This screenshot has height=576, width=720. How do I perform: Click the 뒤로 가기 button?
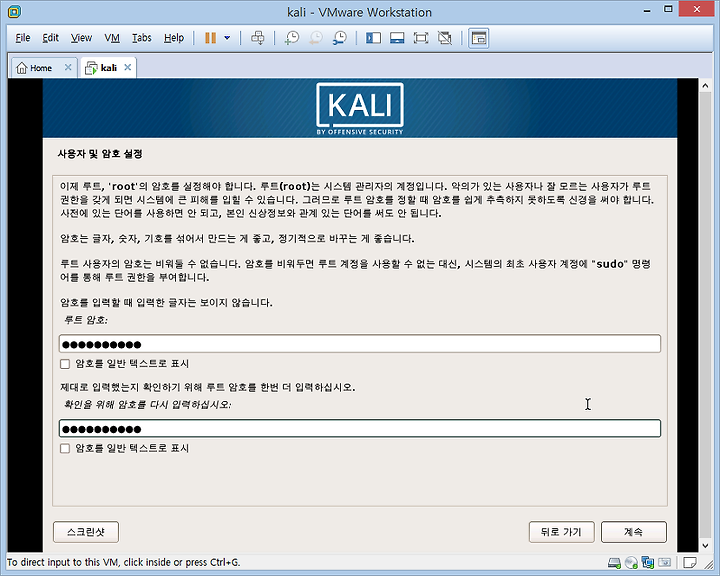[562, 532]
